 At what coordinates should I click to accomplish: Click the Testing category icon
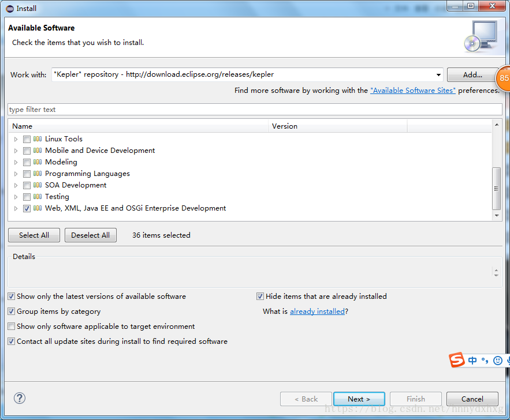tap(38, 197)
